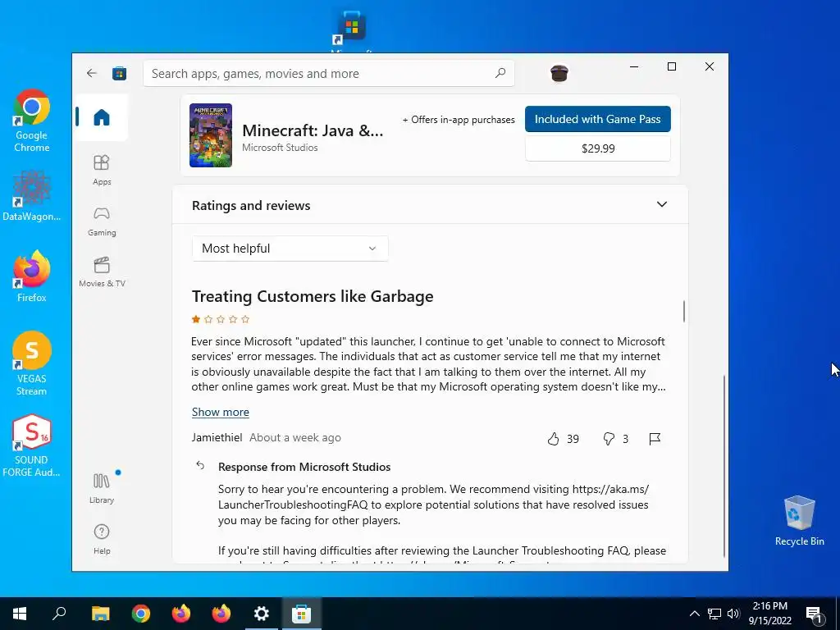
Task: Go back with the Store back arrow
Action: click(x=92, y=73)
